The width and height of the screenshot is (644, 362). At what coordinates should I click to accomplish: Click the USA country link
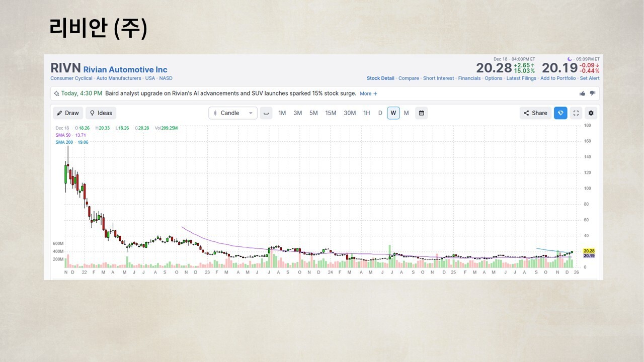(150, 78)
